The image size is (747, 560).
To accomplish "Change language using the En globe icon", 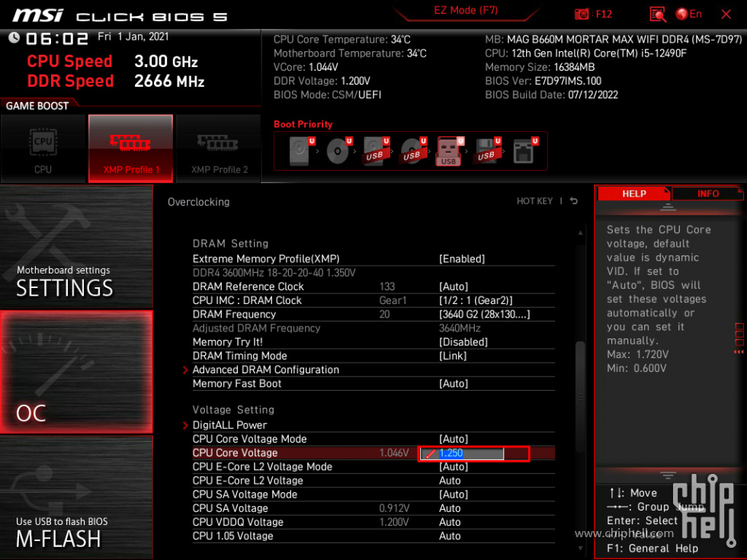I will pyautogui.click(x=688, y=14).
